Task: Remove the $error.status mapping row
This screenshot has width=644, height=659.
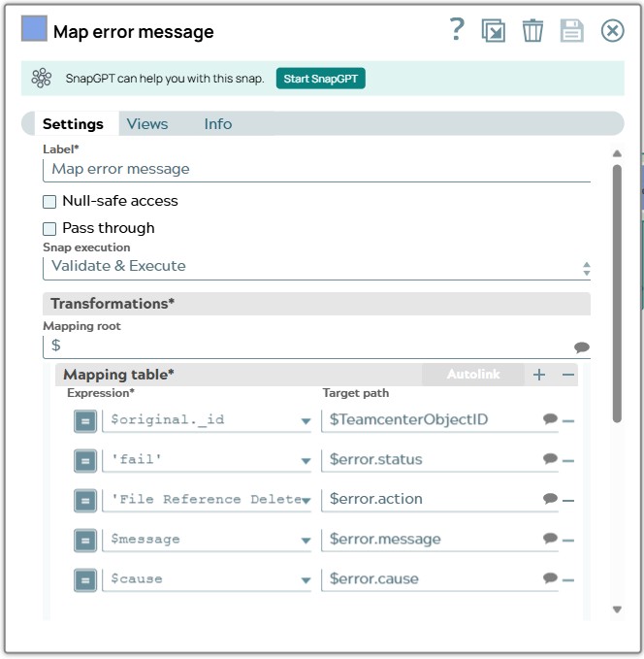Action: [568, 461]
